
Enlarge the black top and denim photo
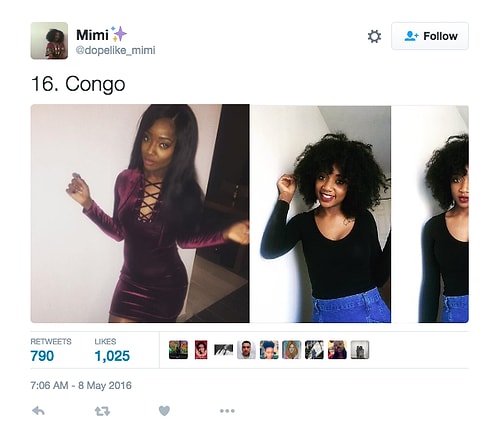(321, 214)
